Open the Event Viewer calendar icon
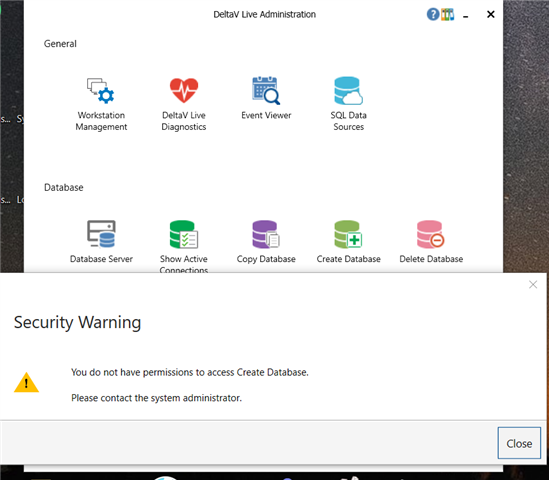 click(x=266, y=90)
